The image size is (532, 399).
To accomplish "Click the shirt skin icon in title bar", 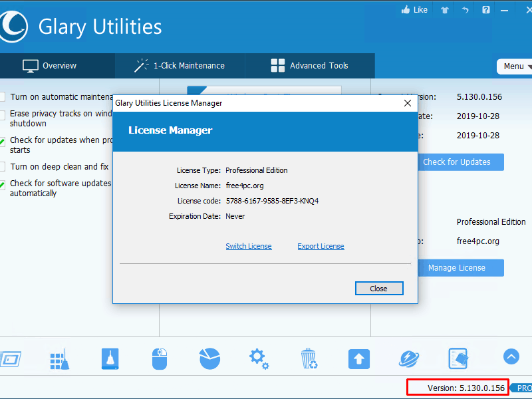I will (445, 10).
